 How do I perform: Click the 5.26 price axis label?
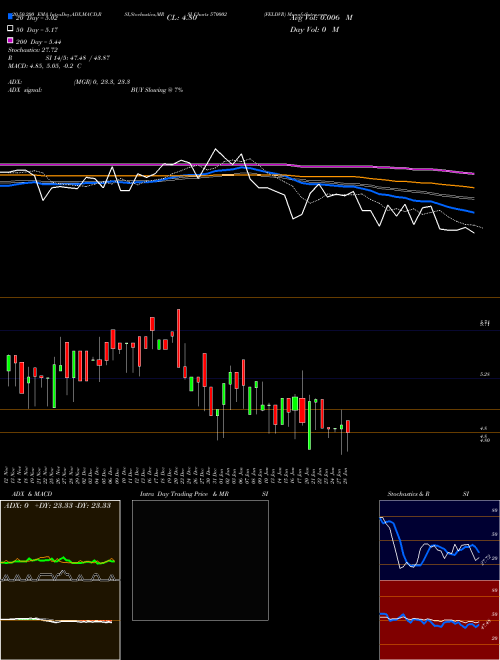(485, 374)
